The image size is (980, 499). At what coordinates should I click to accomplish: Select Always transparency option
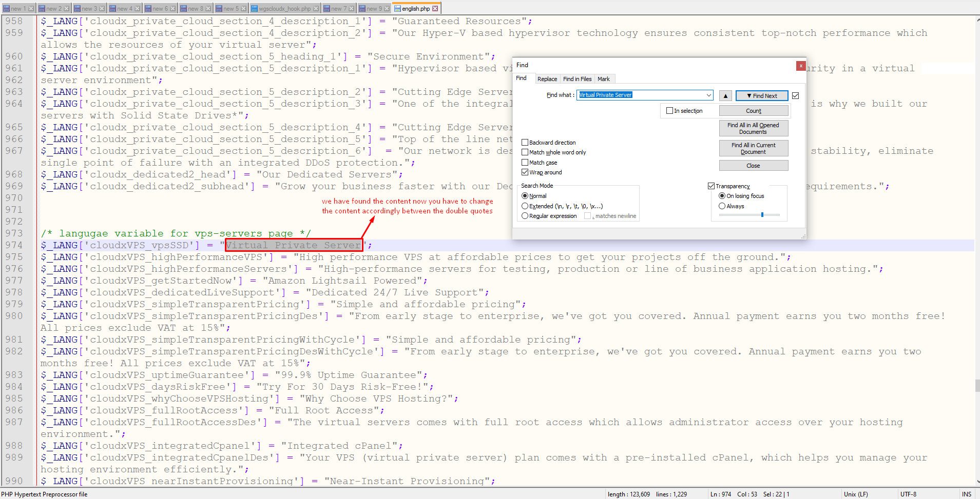click(x=722, y=206)
